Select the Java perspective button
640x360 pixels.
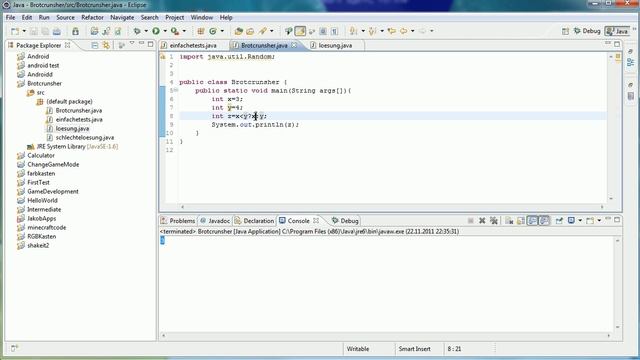tap(617, 31)
